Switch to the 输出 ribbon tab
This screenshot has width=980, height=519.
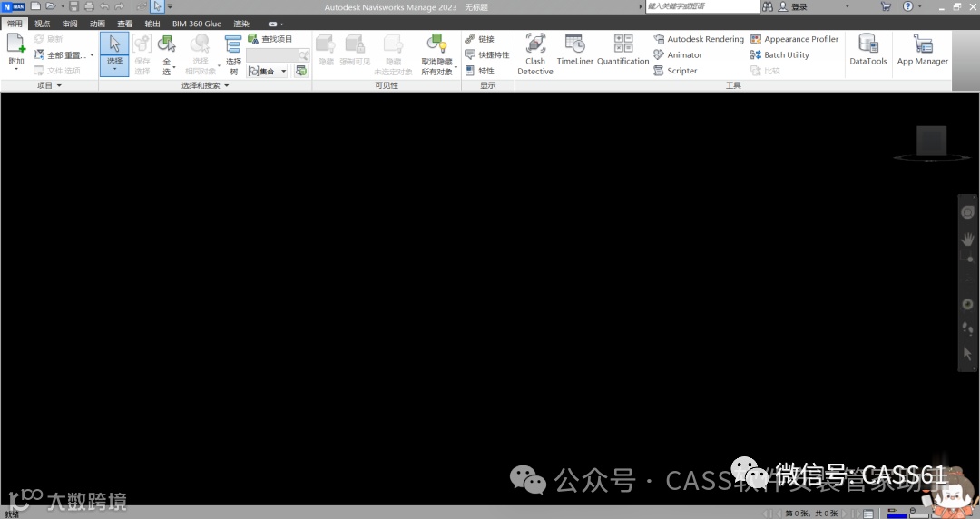coord(152,24)
